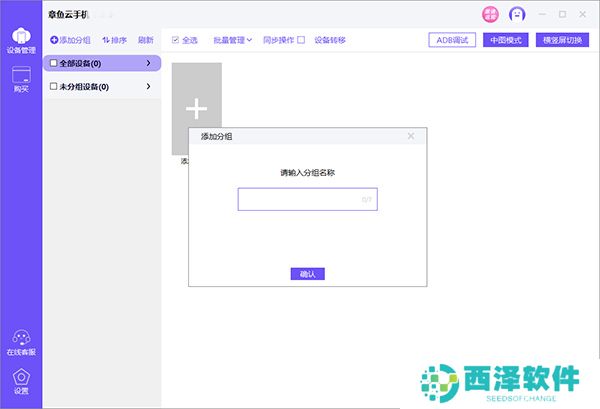This screenshot has height=409, width=600.
Task: Click 刷新 to refresh device list
Action: (145, 40)
